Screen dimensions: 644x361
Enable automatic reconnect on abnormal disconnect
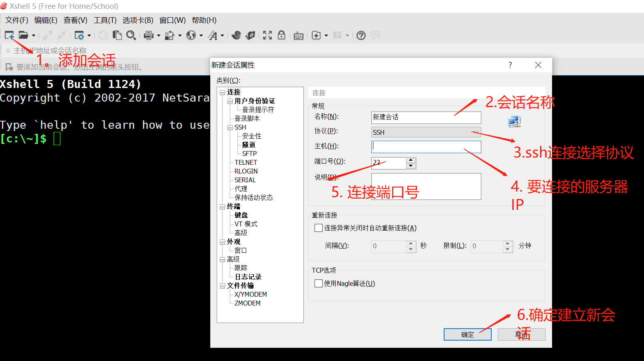pos(318,227)
